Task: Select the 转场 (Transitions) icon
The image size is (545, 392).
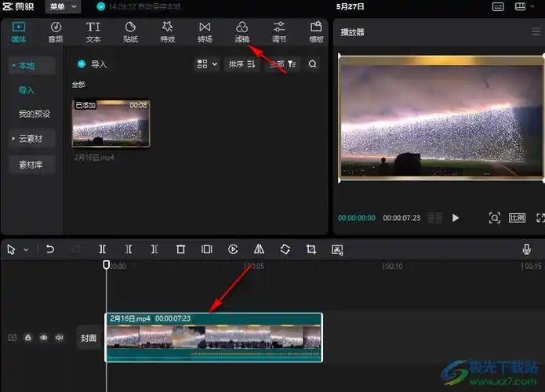Action: [x=205, y=31]
